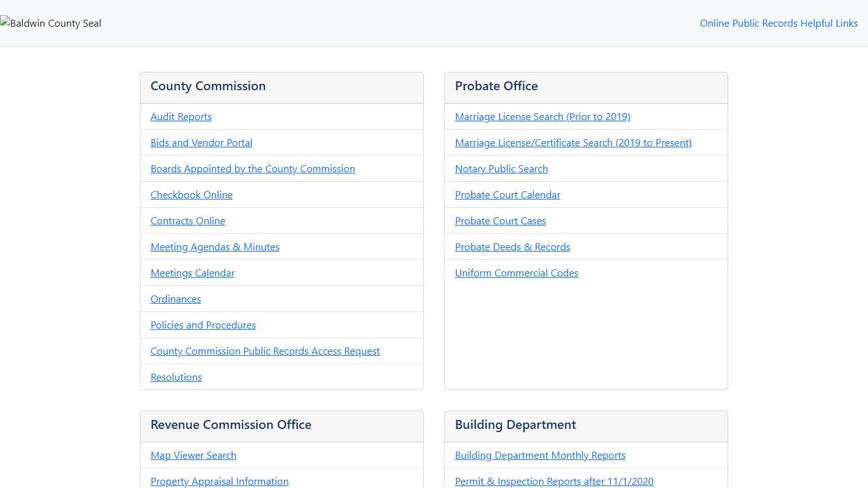This screenshot has height=488, width=868.
Task: Open the Audit Reports link
Action: tap(181, 117)
